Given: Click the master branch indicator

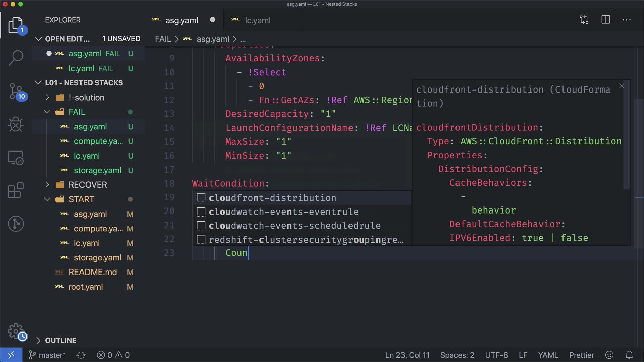Looking at the screenshot, I should coord(47,355).
